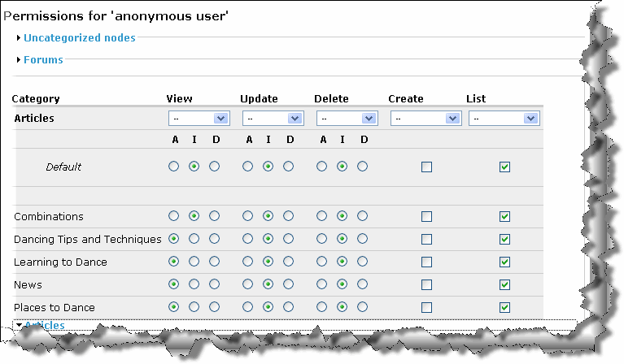Image resolution: width=624 pixels, height=364 pixels.
Task: Select Update Allow radio for Learning to Dance
Action: [x=247, y=261]
